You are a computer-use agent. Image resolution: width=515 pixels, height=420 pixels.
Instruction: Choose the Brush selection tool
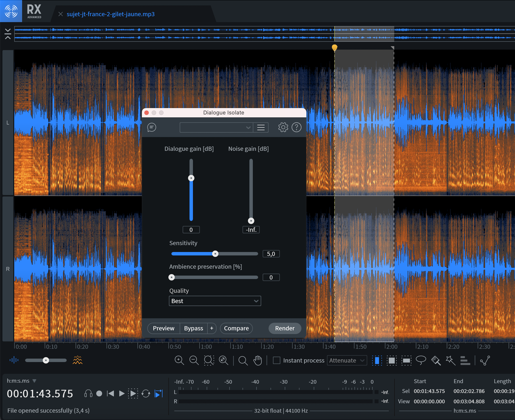[x=436, y=360]
